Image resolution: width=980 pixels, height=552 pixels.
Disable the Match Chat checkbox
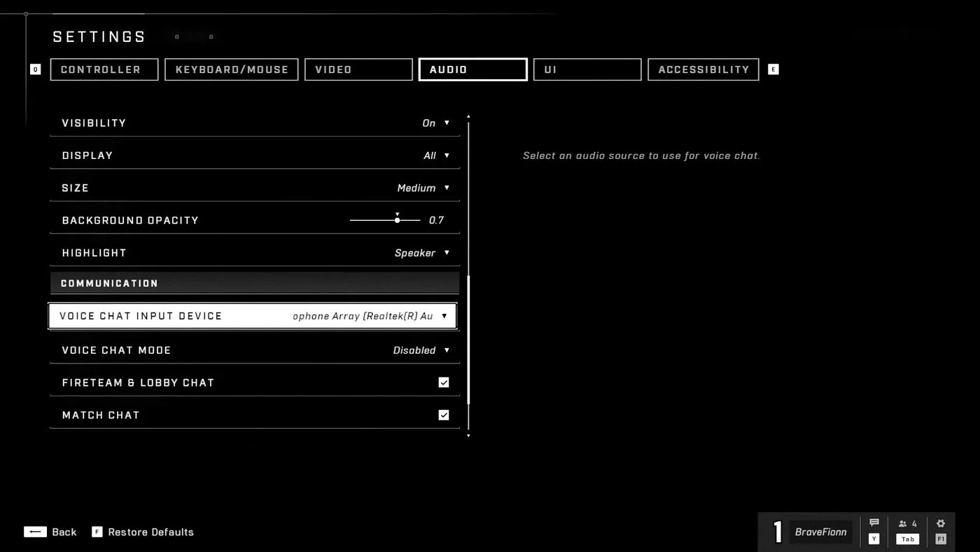[444, 414]
